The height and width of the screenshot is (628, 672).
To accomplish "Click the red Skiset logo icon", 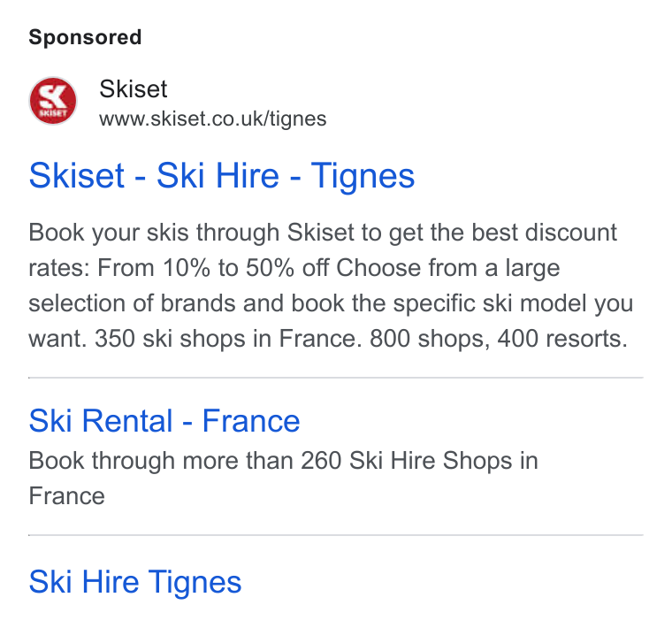I will [x=53, y=101].
